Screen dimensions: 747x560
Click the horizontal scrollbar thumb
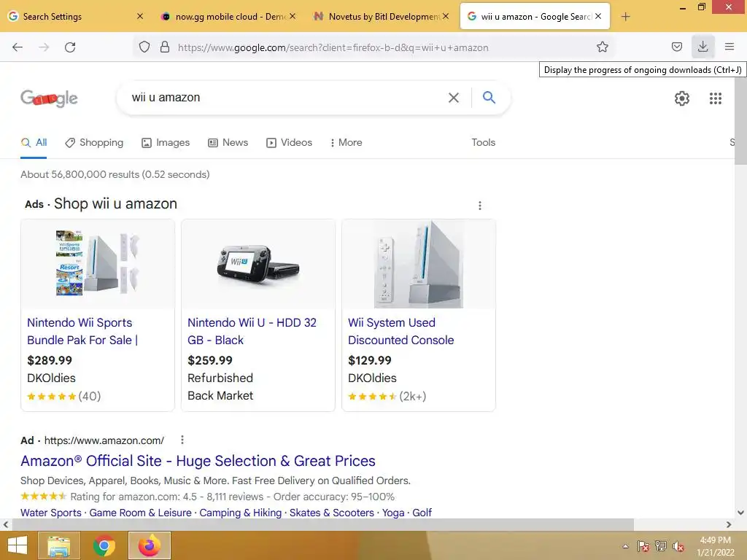pyautogui.click(x=322, y=525)
